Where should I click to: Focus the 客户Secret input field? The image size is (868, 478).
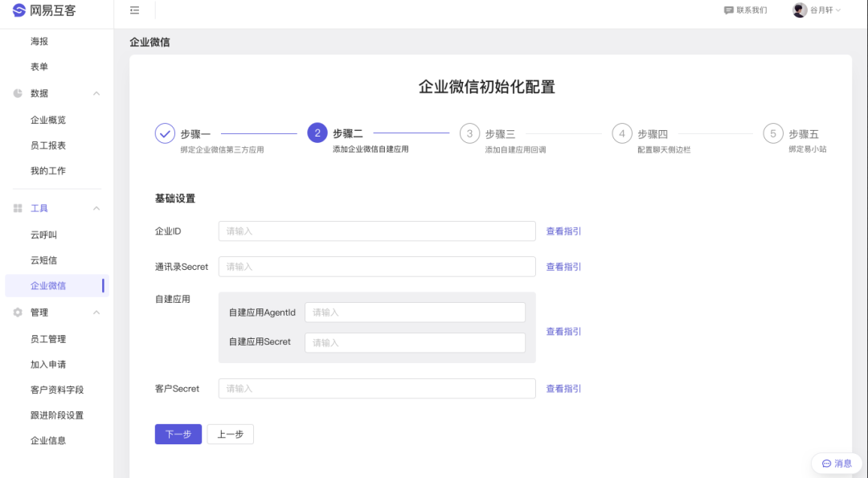tap(377, 388)
